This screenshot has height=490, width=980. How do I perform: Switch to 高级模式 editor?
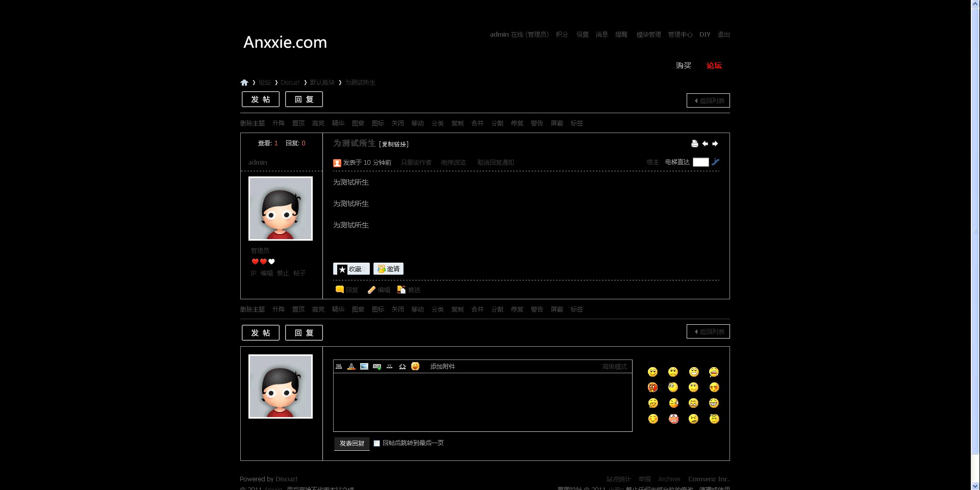point(615,367)
